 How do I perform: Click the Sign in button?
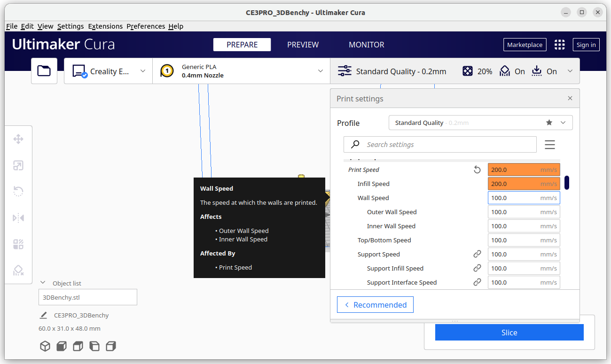(x=586, y=45)
